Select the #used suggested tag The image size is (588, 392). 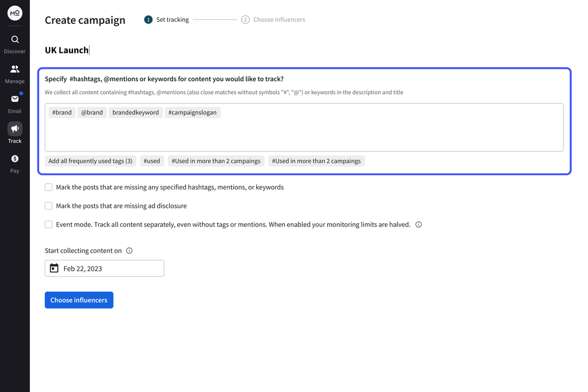click(x=152, y=161)
